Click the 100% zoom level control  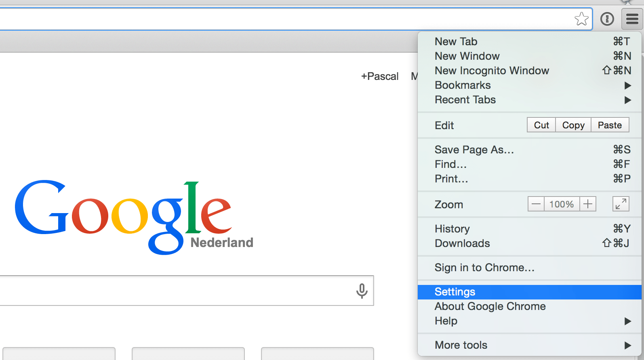[562, 204]
